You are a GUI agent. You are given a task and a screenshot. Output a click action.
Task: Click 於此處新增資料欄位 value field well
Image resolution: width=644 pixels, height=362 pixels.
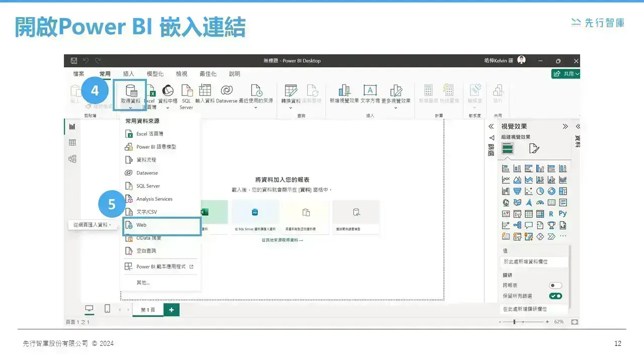coord(535,262)
